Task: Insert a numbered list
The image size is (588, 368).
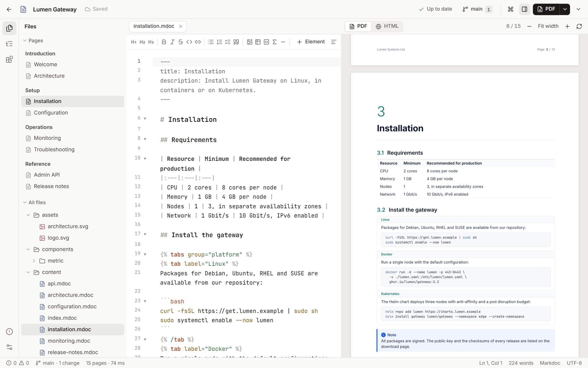Action: click(219, 42)
